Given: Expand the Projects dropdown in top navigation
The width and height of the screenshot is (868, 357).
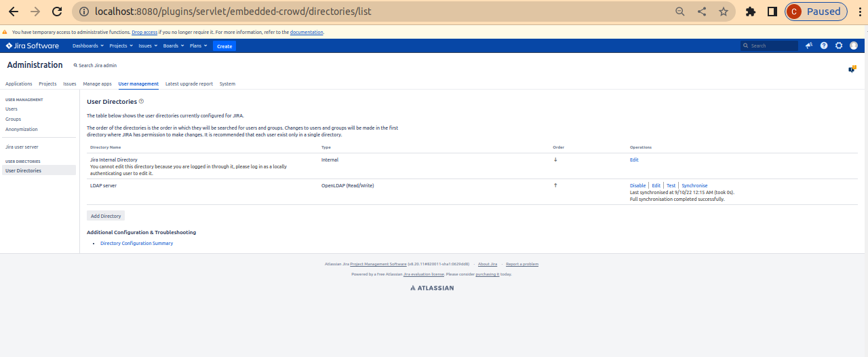Looking at the screenshot, I should pos(121,46).
